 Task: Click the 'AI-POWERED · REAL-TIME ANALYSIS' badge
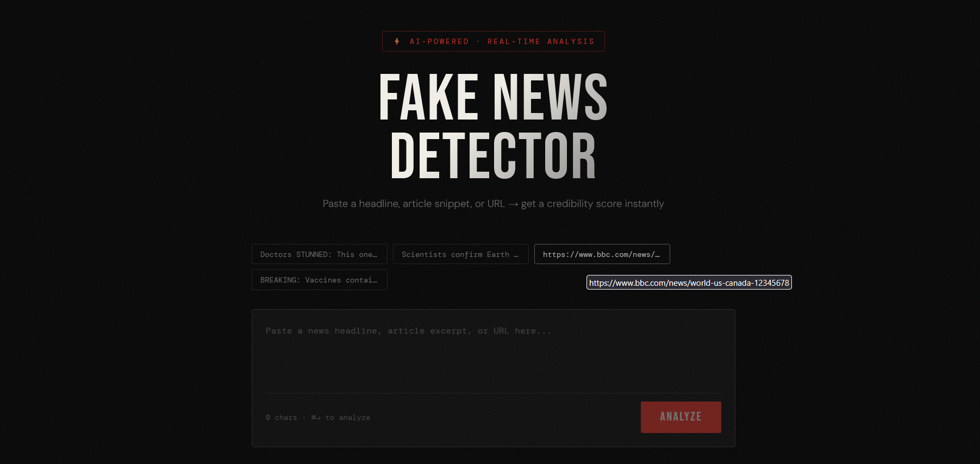[494, 41]
